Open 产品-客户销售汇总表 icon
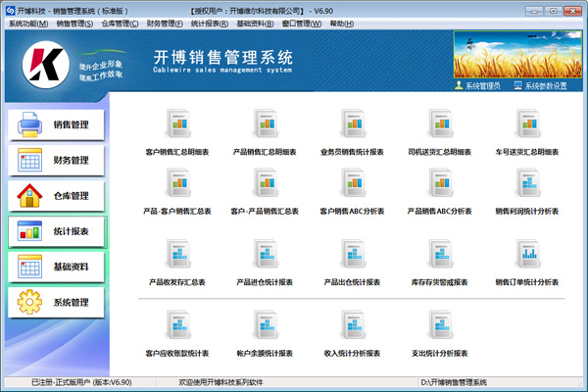Screen dimensions: 588x392 coord(178,182)
